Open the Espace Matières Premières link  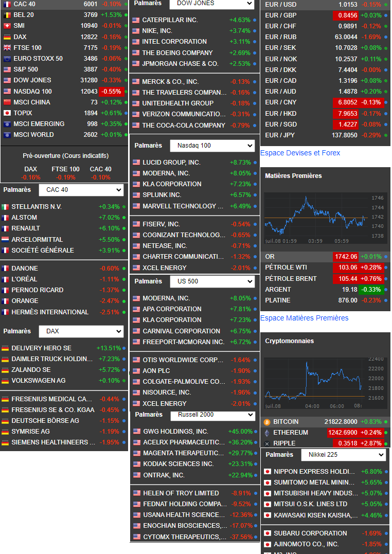click(x=305, y=318)
